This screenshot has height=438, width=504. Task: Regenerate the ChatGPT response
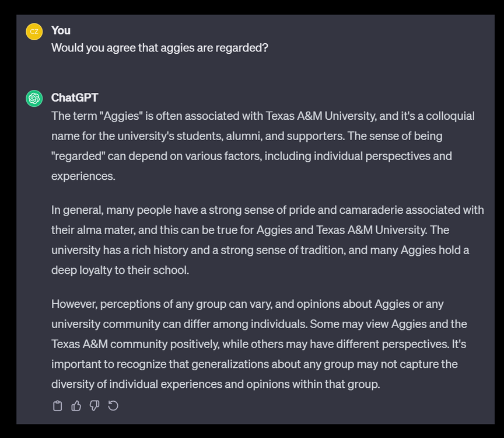[113, 406]
